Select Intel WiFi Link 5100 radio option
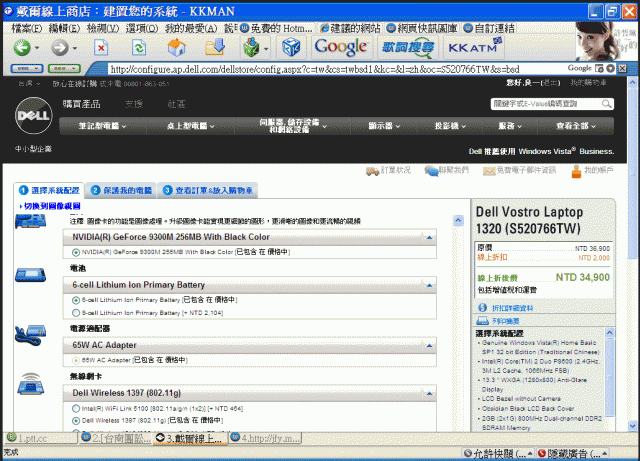The width and height of the screenshot is (640, 461). pyautogui.click(x=76, y=408)
